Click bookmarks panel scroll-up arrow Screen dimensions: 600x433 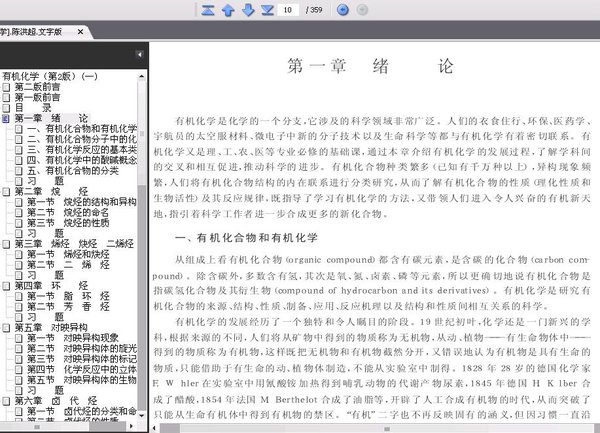coord(142,76)
